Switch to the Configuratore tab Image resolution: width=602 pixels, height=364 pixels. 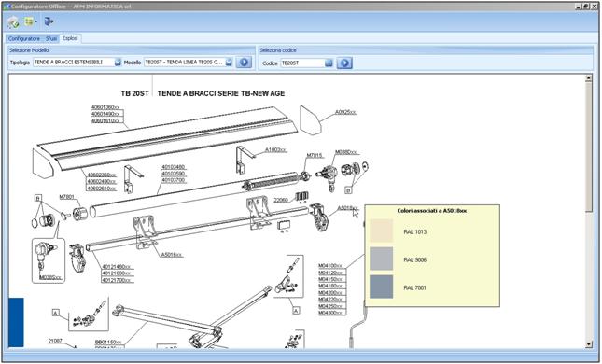pos(24,39)
